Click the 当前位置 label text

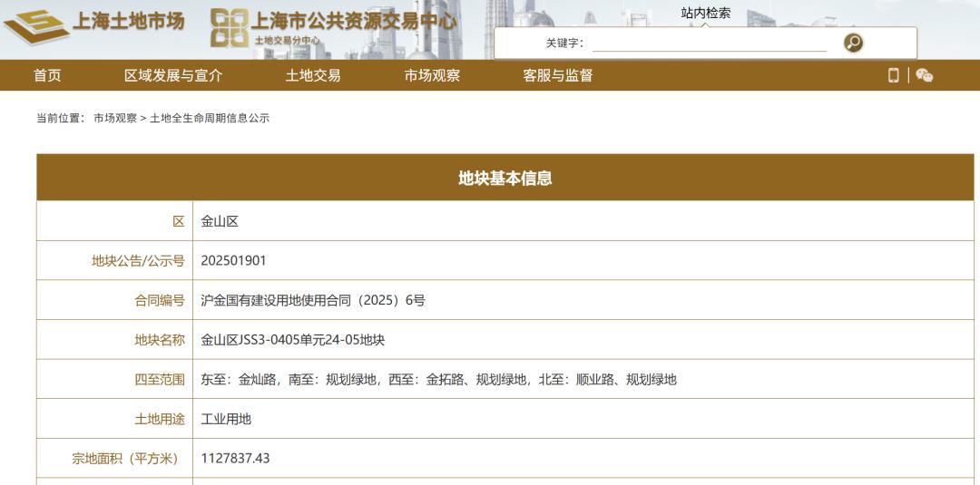tap(61, 118)
